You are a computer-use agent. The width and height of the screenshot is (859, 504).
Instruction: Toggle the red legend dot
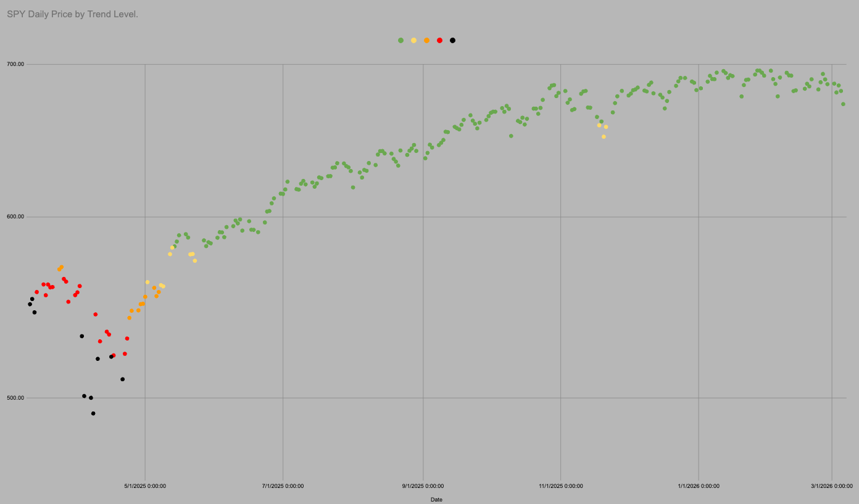pos(439,40)
